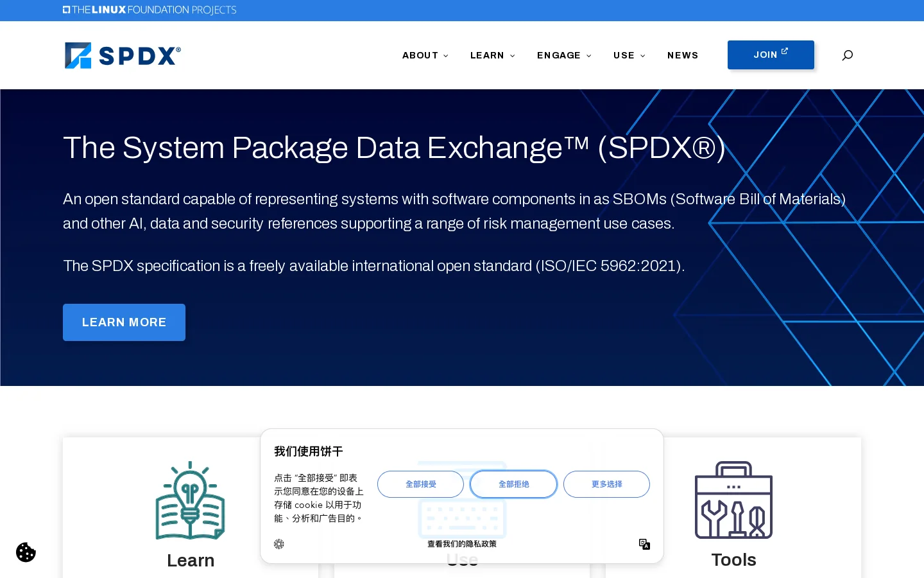Reject all cookies with 全部拒绝
924x578 pixels.
pos(513,484)
